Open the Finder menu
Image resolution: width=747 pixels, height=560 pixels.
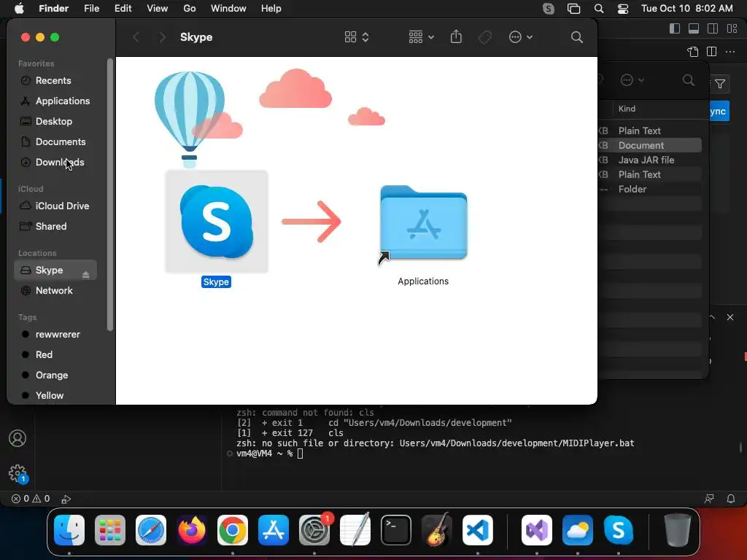(x=53, y=9)
